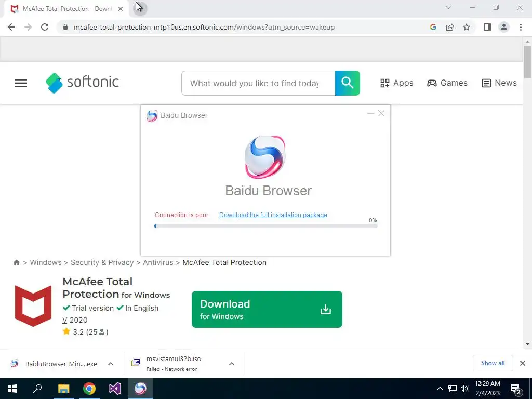
Task: Show hidden tray icons
Action: 440,389
